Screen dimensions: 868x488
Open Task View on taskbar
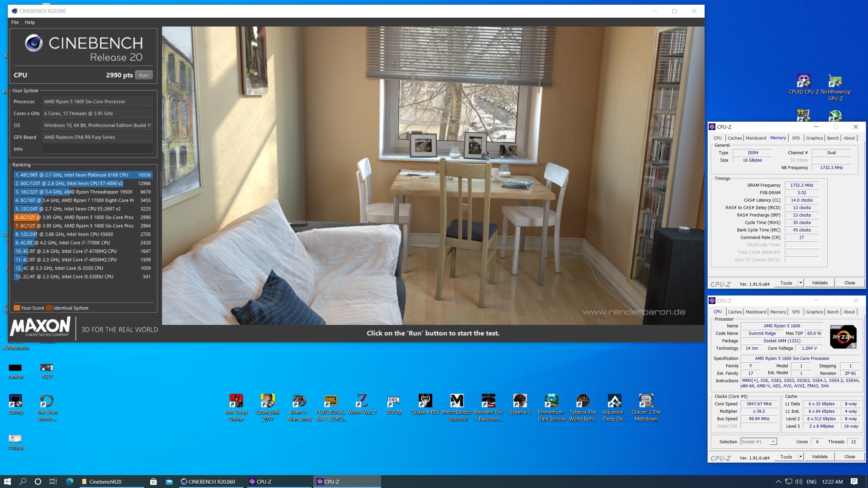[53, 482]
